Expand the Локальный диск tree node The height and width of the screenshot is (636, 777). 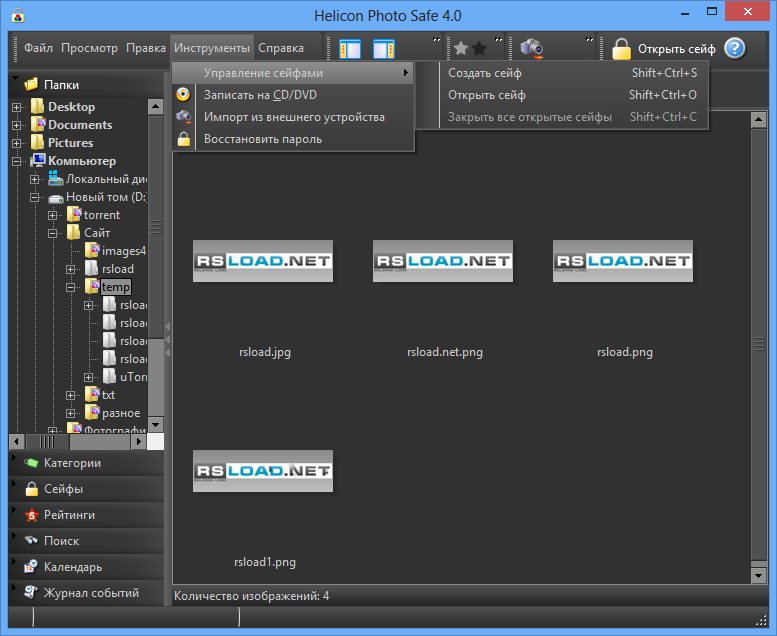[x=34, y=179]
